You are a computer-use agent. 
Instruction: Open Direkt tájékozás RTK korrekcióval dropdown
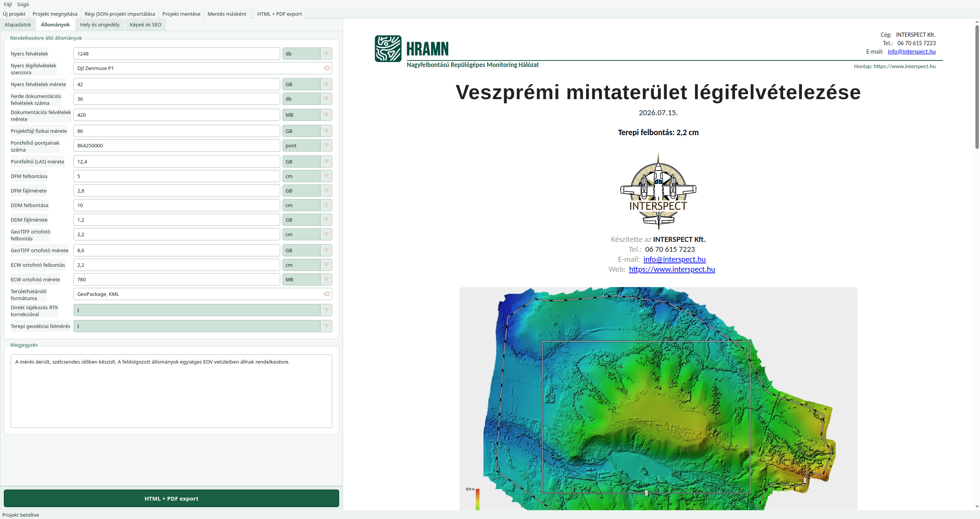click(x=203, y=310)
